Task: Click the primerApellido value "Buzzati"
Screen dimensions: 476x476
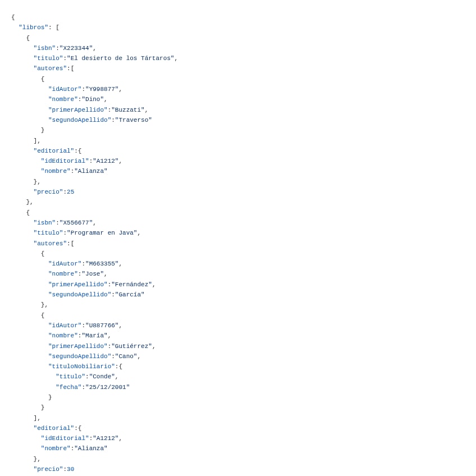Action: click(128, 109)
